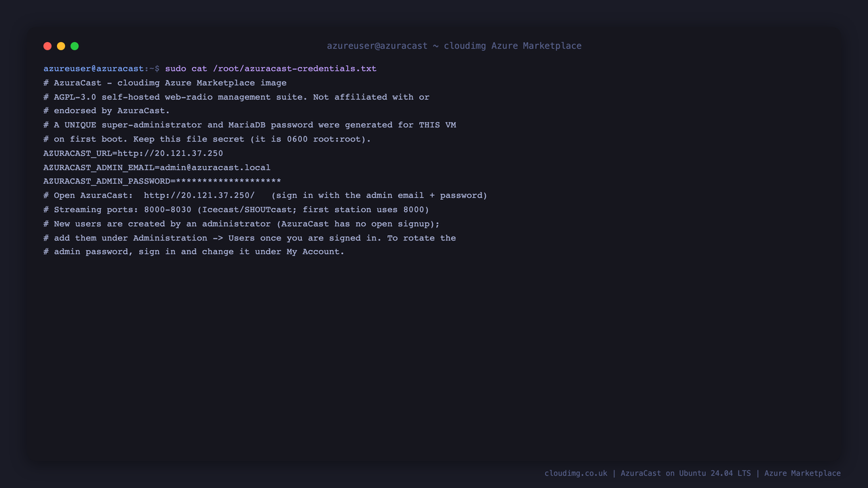Click the text '(sign in with the admin email + password)'
Screen dimensions: 868x488
(x=379, y=195)
